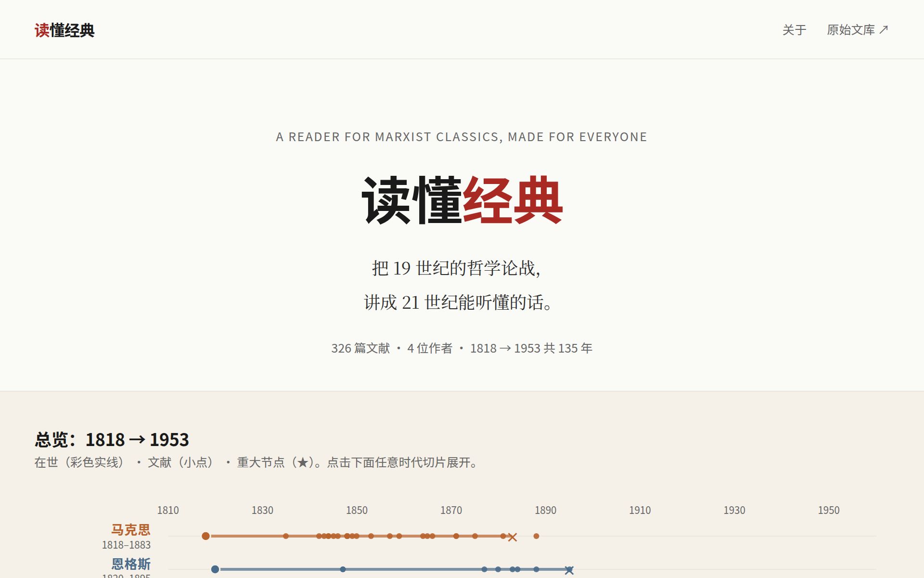The height and width of the screenshot is (578, 924).
Task: Click the legend text '重大节点（★）'
Action: pyautogui.click(x=275, y=462)
